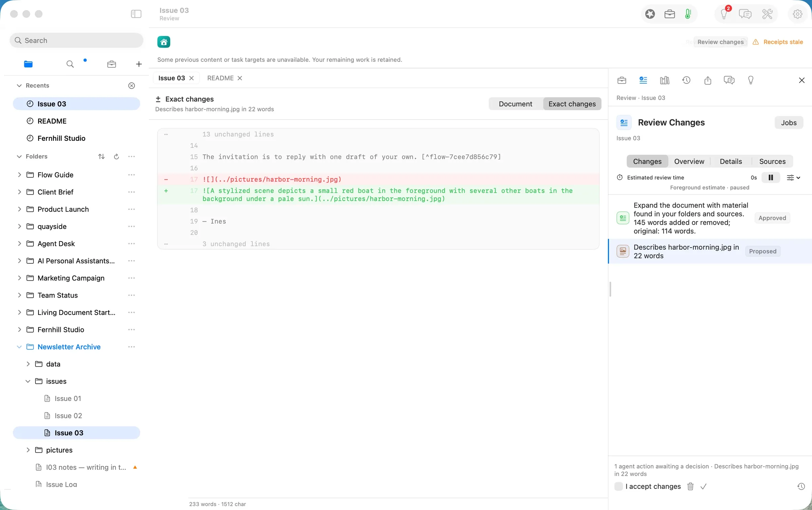Open the green home icon
Viewport: 812px width, 510px height.
click(x=164, y=42)
